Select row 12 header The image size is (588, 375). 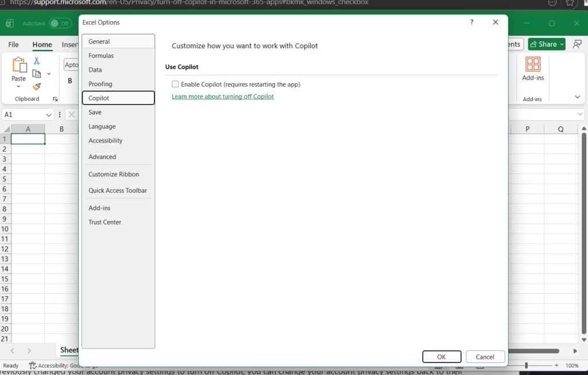click(x=5, y=249)
